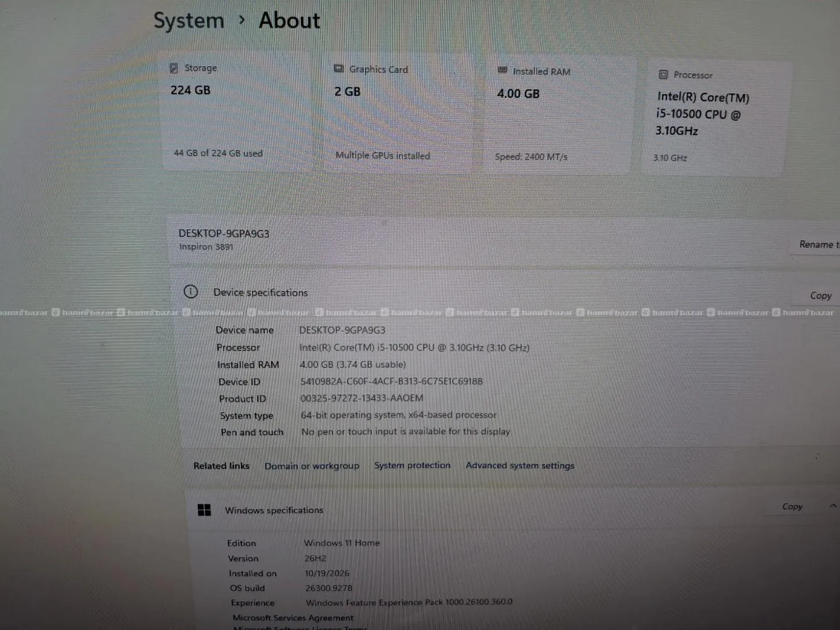Image resolution: width=840 pixels, height=630 pixels.
Task: Copy the Device specifications
Action: [820, 295]
